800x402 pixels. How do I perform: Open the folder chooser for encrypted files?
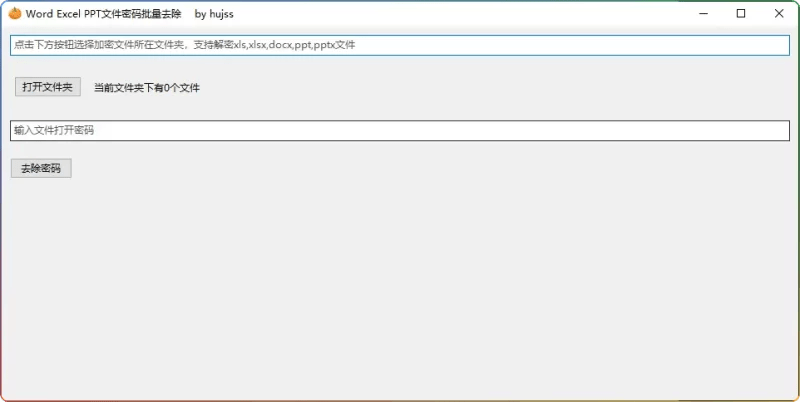click(47, 87)
